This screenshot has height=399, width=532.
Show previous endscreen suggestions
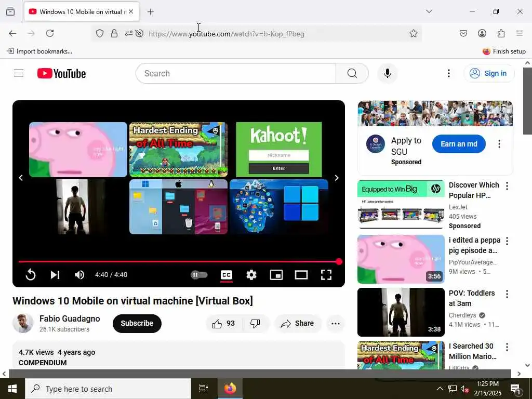(x=21, y=178)
